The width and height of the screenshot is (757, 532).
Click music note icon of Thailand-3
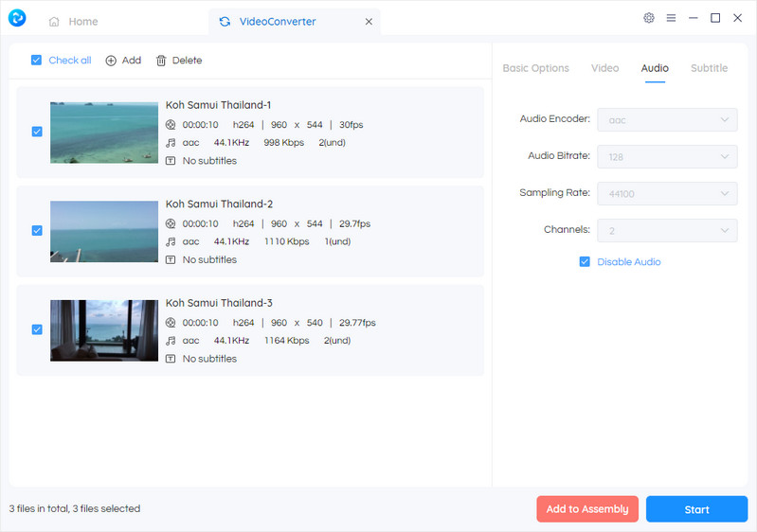point(171,341)
